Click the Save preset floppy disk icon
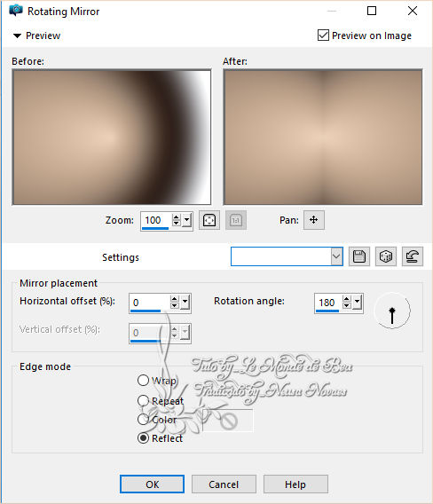433x504 pixels. click(x=359, y=256)
